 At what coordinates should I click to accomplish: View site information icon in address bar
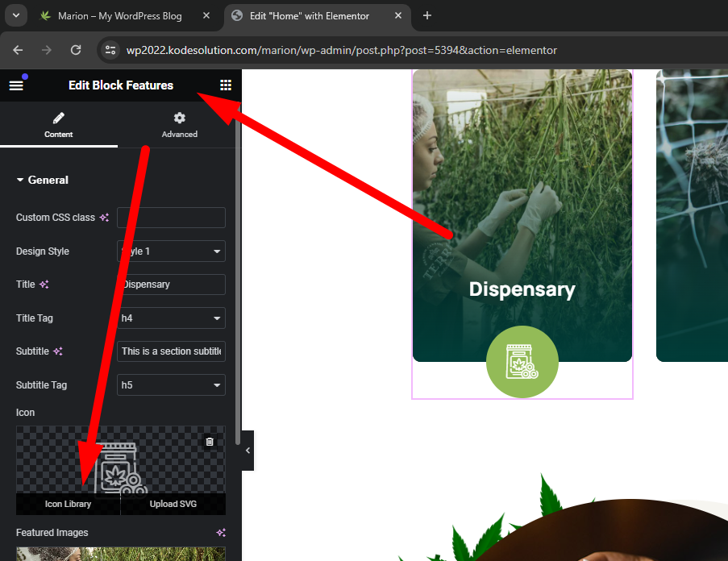click(110, 50)
